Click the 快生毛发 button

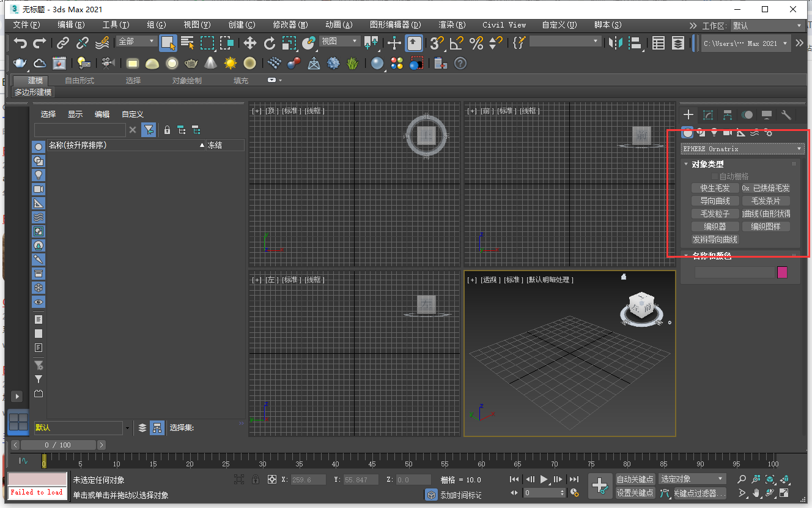coord(715,188)
